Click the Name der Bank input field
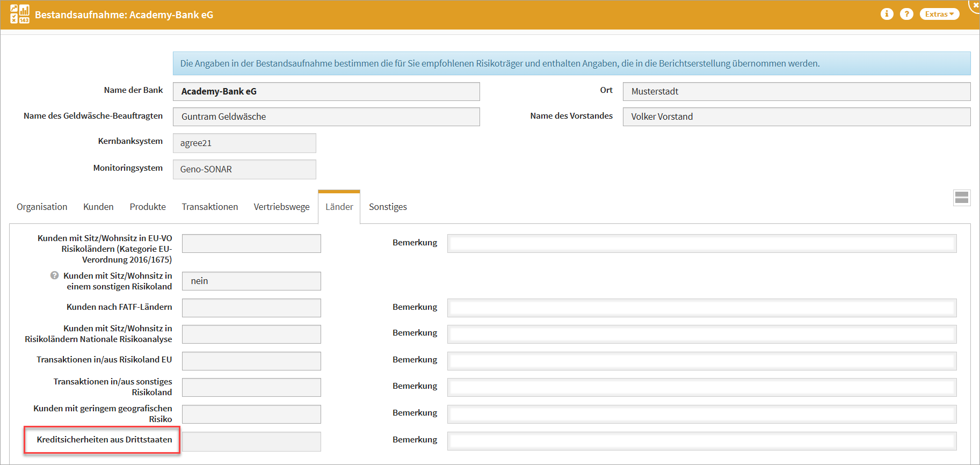This screenshot has width=980, height=465. click(x=326, y=91)
